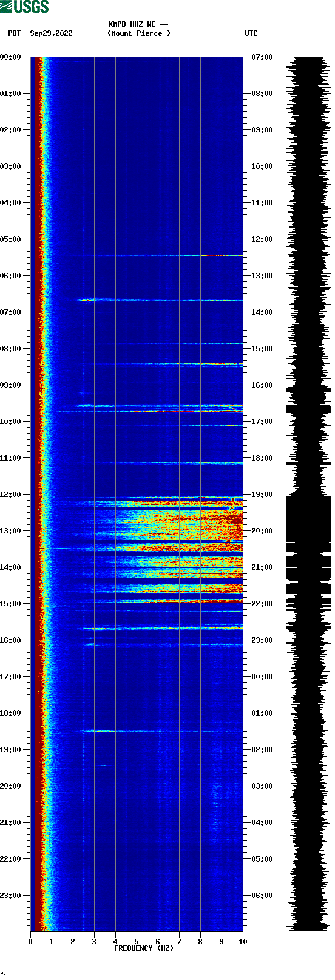Click the 12:00 PDT time label
This screenshot has width=335, height=980.
(11, 495)
